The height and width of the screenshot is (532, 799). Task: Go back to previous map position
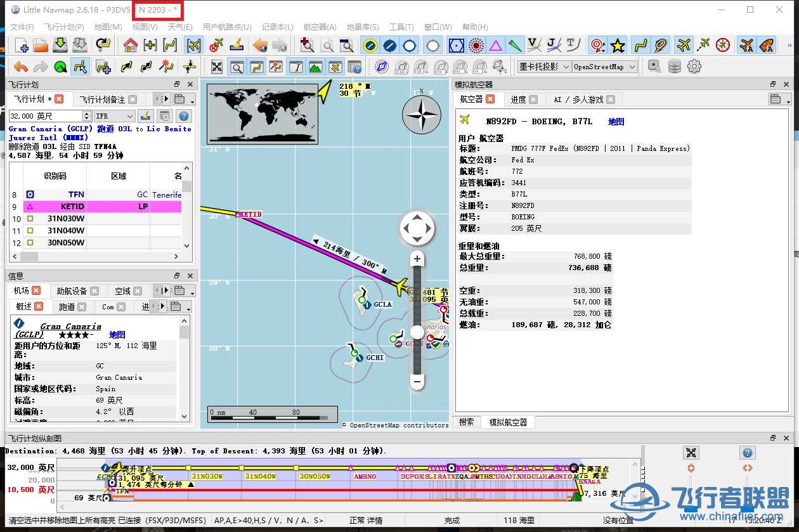(x=259, y=45)
